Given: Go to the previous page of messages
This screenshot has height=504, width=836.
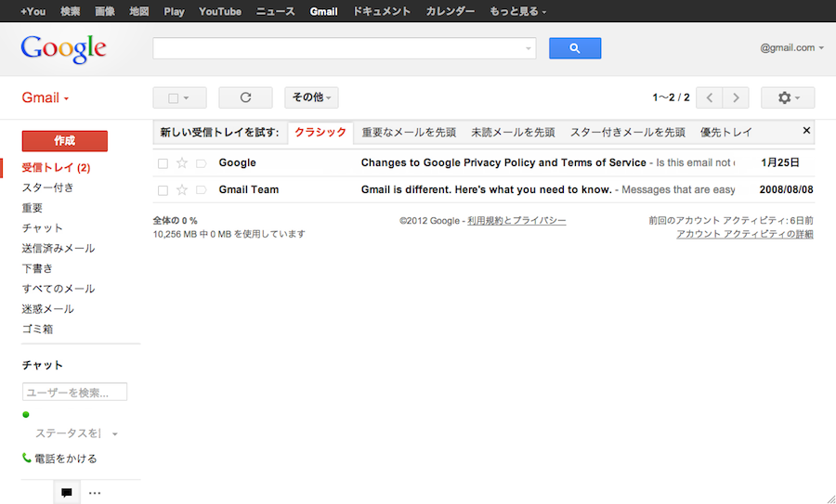Looking at the screenshot, I should coord(710,97).
